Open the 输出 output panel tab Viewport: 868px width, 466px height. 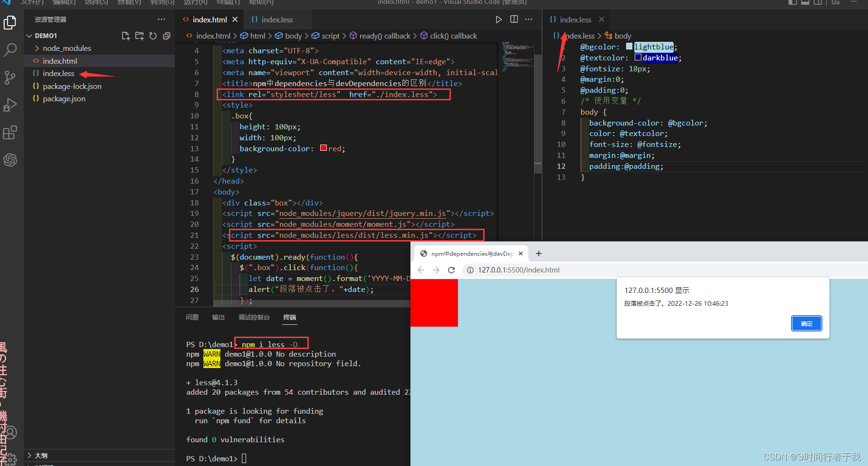click(219, 317)
